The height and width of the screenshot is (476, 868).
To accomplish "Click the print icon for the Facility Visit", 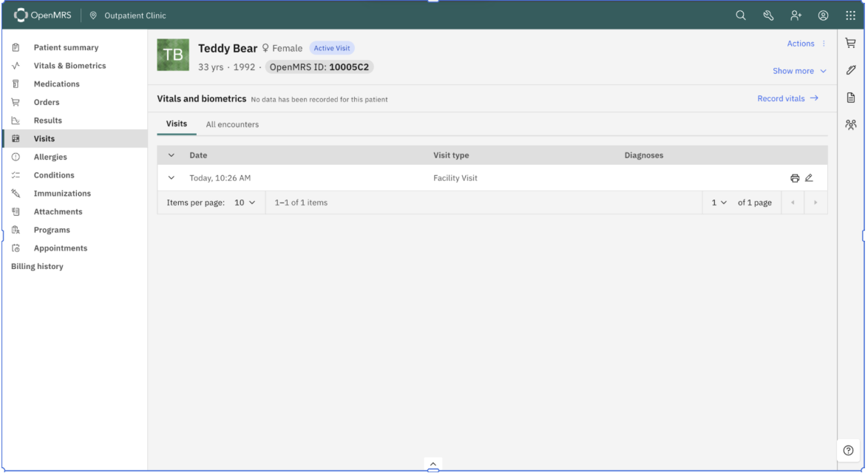I will click(795, 178).
